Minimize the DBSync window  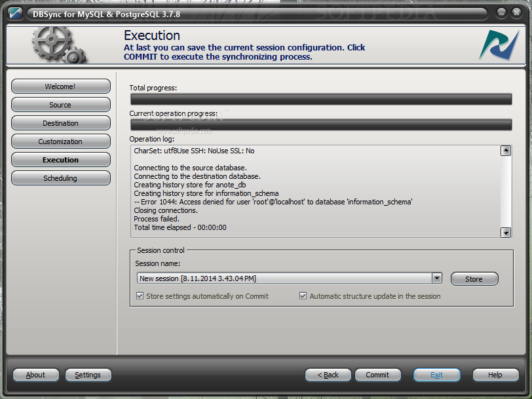501,13
